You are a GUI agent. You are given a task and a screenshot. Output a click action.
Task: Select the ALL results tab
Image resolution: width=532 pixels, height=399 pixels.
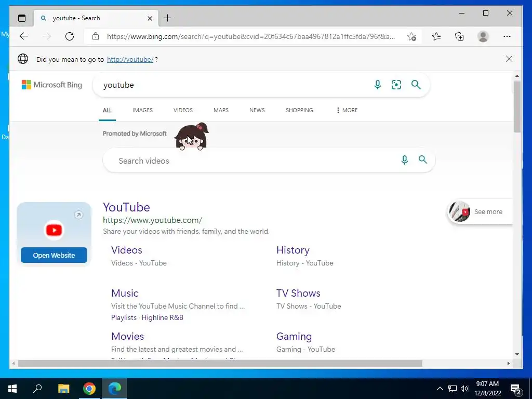point(107,110)
